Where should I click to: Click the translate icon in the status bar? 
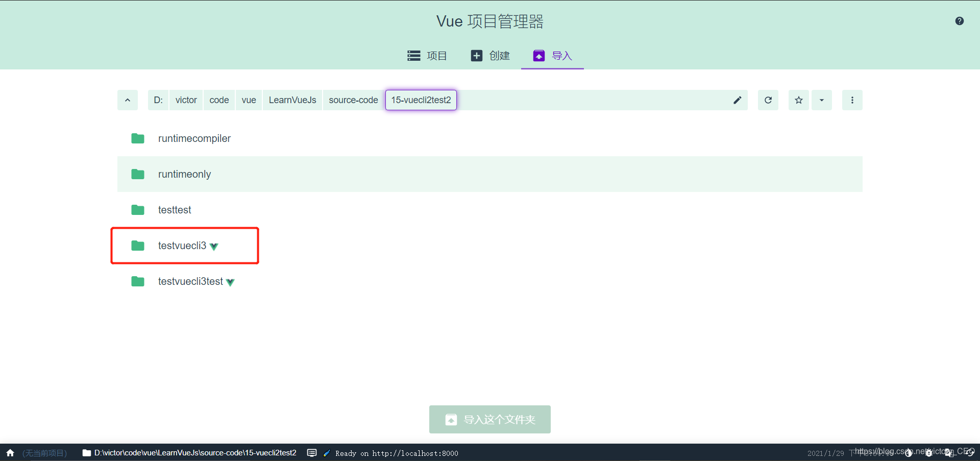coord(949,453)
